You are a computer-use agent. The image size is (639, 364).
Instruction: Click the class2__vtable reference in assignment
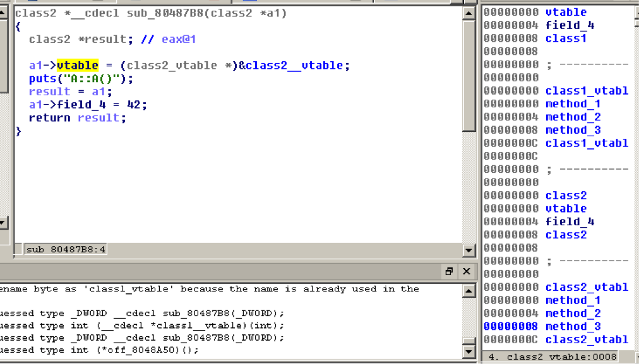coord(294,65)
